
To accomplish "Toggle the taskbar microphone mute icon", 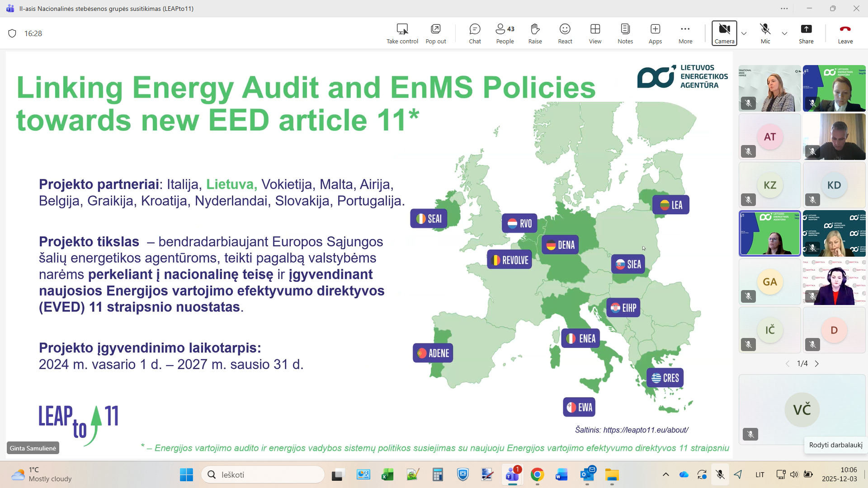I will 720,474.
